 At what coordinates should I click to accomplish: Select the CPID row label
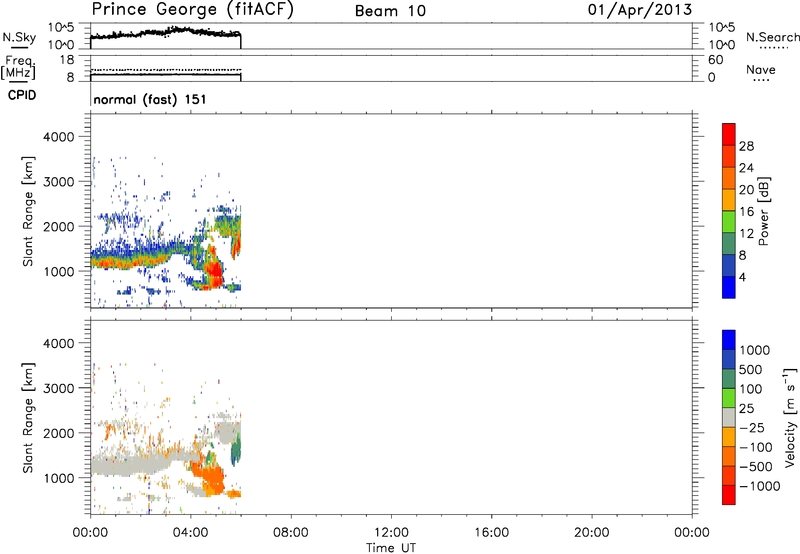pyautogui.click(x=22, y=95)
